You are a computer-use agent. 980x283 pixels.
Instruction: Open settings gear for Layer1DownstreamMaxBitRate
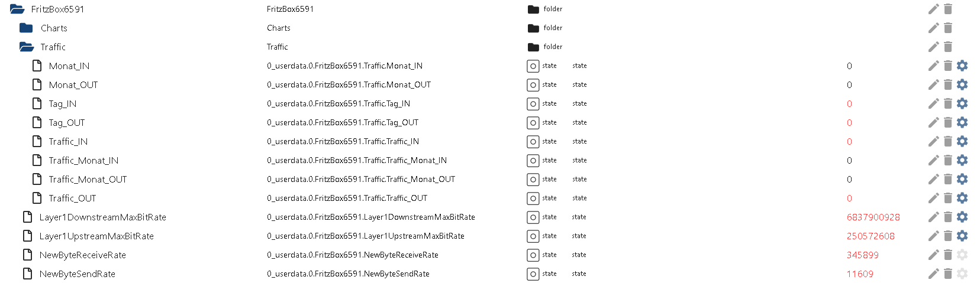(x=962, y=217)
